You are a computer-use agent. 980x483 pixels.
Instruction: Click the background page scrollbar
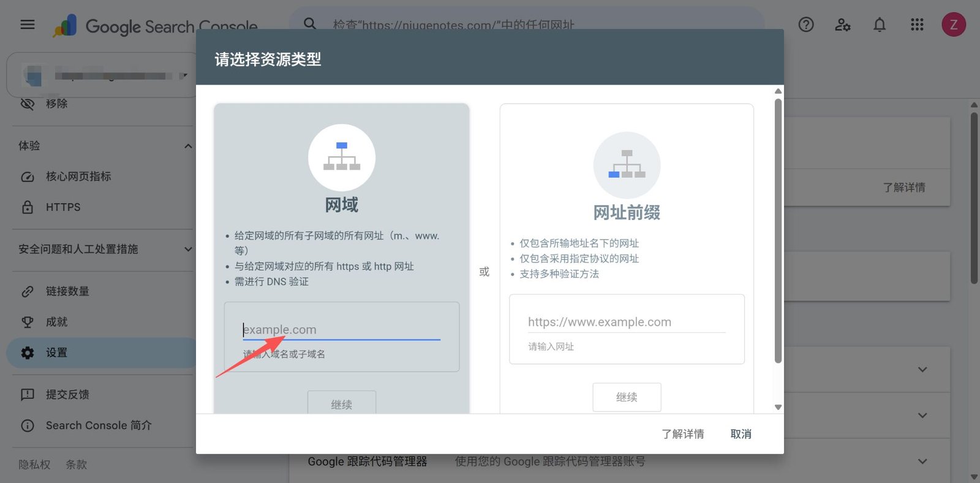point(974,199)
